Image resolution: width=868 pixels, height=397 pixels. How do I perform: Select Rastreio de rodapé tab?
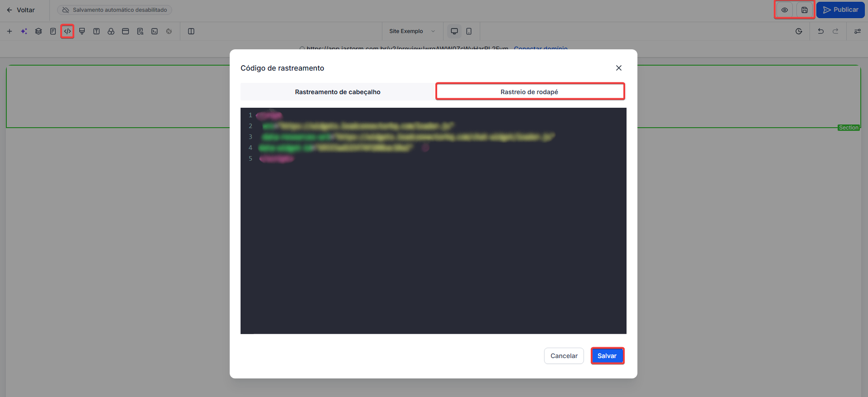[x=530, y=92]
